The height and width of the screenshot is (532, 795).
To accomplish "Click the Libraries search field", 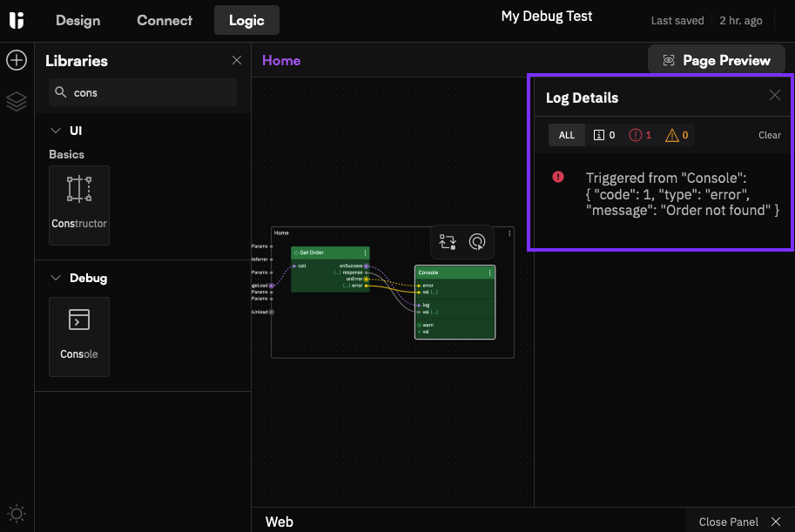I will click(143, 92).
